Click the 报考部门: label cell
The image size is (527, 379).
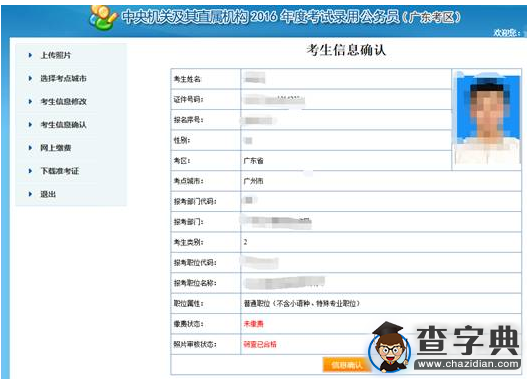tap(206, 222)
